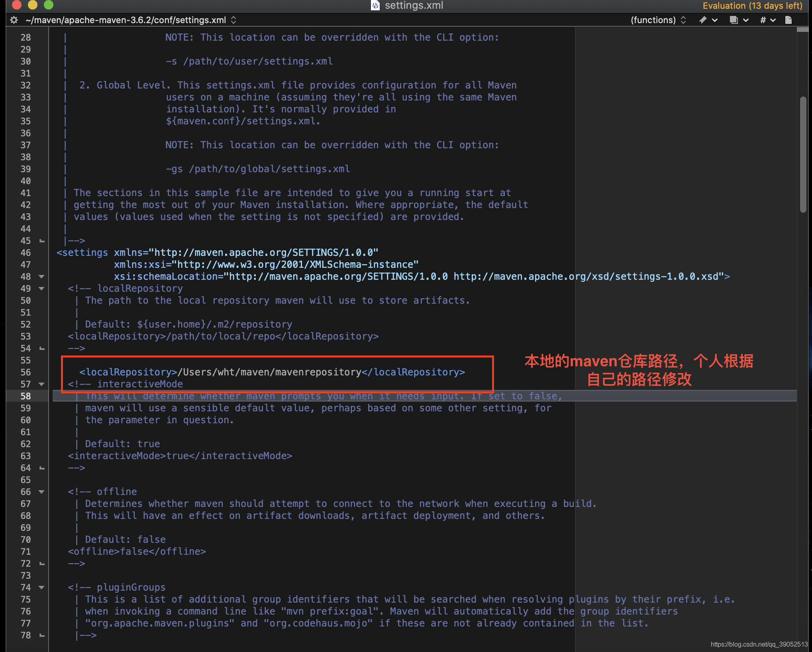Viewport: 812px width, 652px height.
Task: Click the split-view bar above scrollbar
Action: (x=802, y=30)
